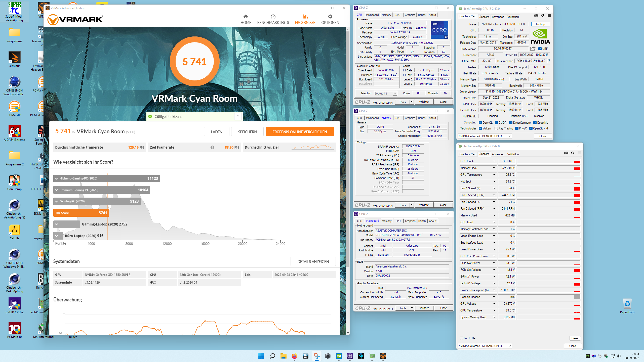Toggle Ray Tracing checkbox
The height and width of the screenshot is (362, 644).
496,128
